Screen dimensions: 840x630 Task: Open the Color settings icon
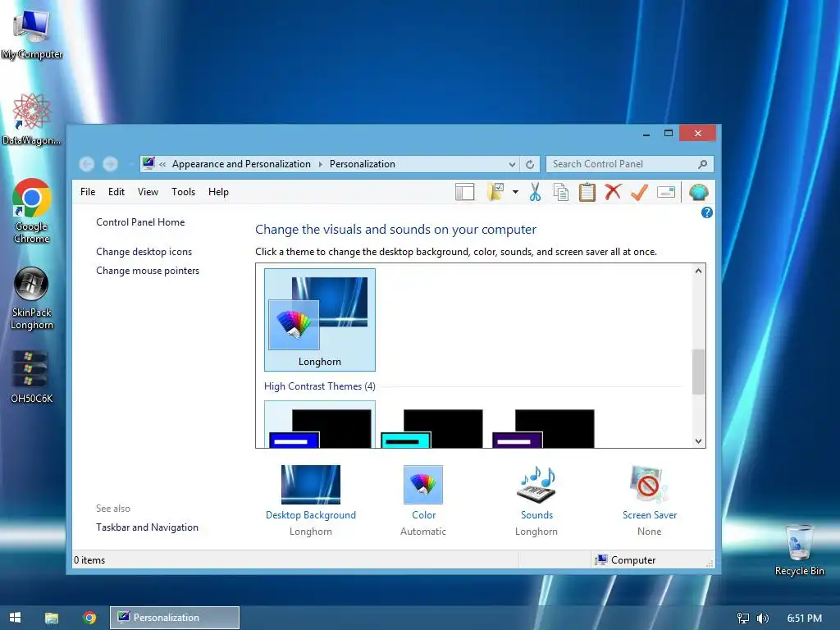click(x=423, y=485)
